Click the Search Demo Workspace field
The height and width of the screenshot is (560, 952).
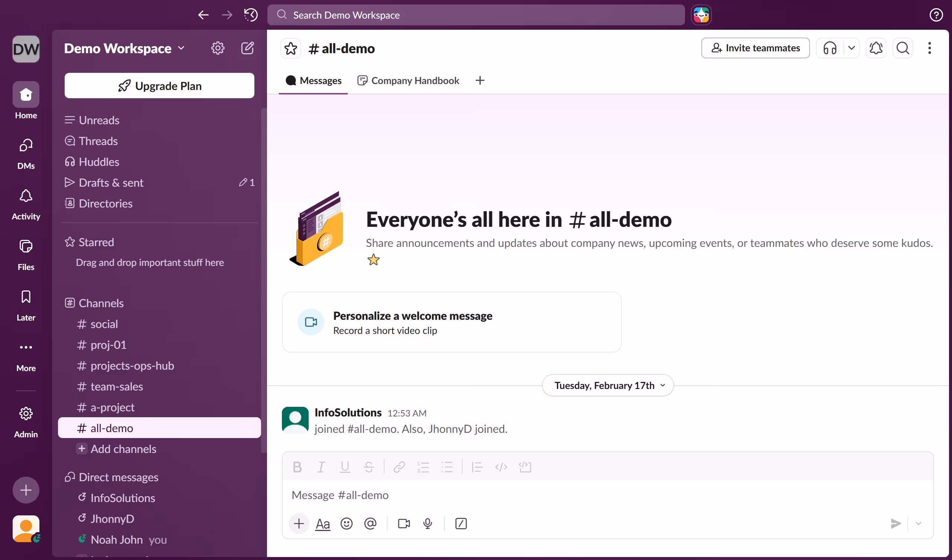coord(476,15)
